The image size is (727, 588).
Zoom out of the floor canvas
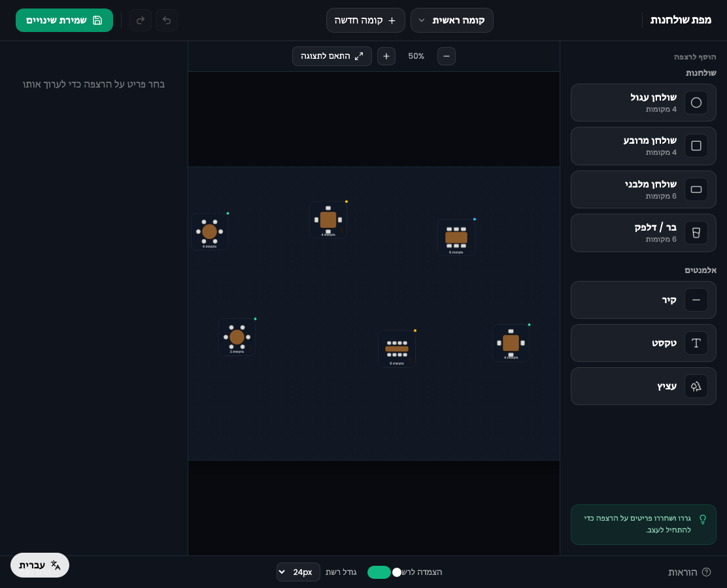(447, 56)
